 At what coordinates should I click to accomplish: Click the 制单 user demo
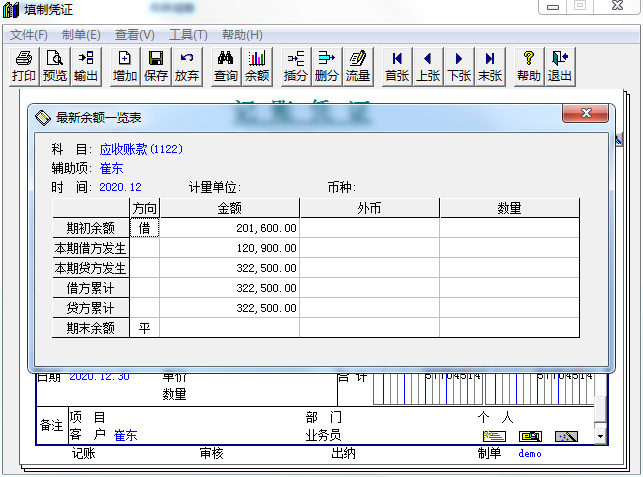[530, 454]
